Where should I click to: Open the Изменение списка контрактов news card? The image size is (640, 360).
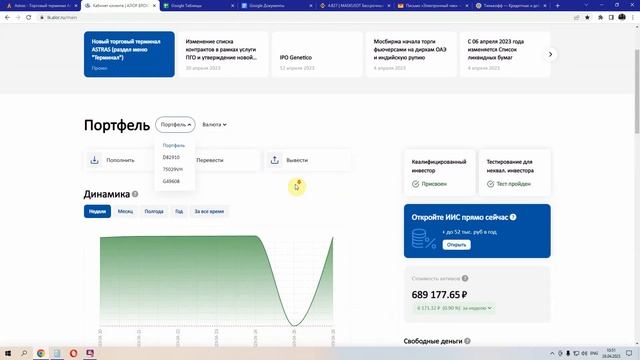223,54
